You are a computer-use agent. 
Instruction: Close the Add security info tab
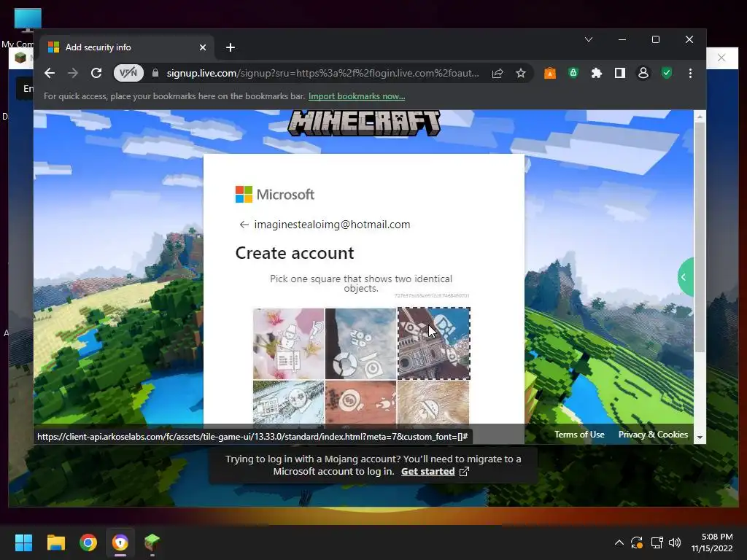click(203, 47)
